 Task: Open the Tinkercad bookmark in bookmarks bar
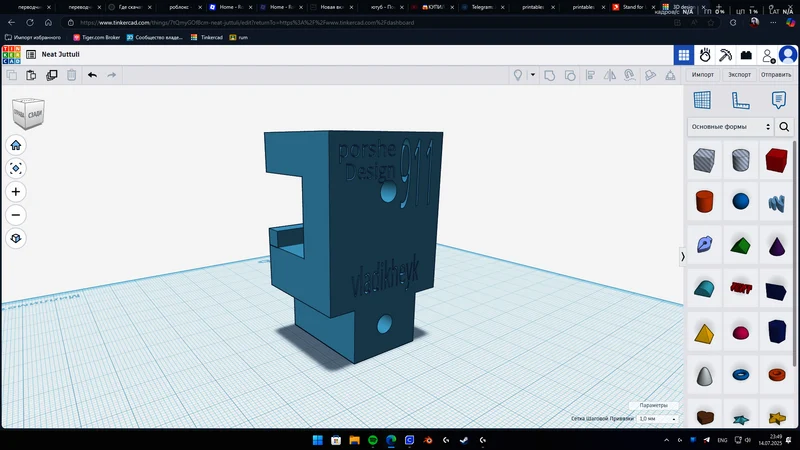coord(207,37)
